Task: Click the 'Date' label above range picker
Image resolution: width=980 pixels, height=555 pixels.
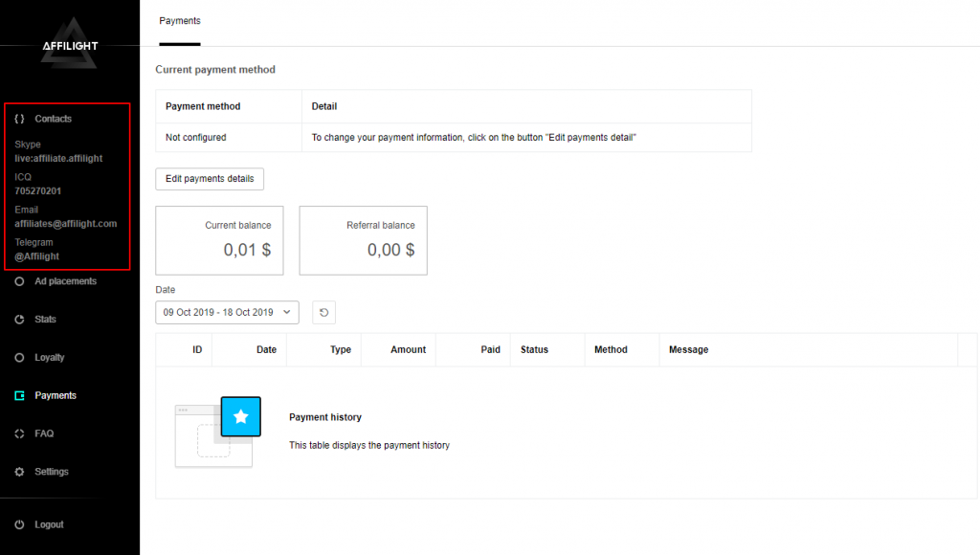Action: coord(166,290)
